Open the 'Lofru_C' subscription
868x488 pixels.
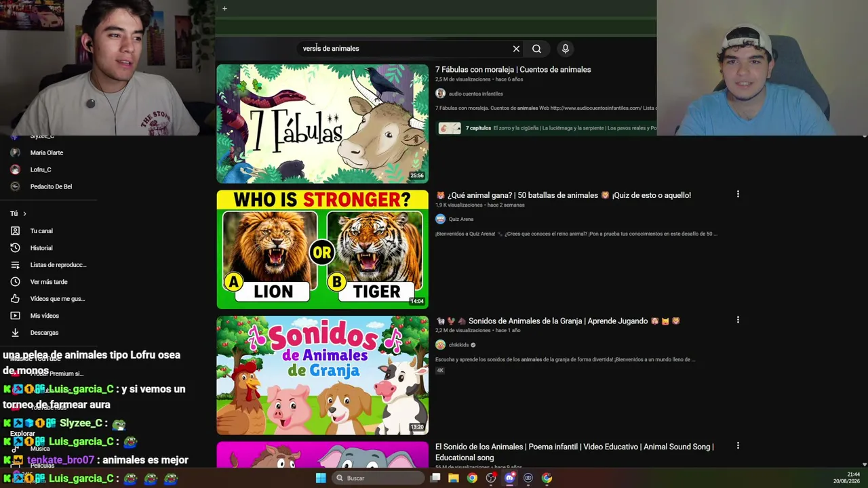pos(41,169)
